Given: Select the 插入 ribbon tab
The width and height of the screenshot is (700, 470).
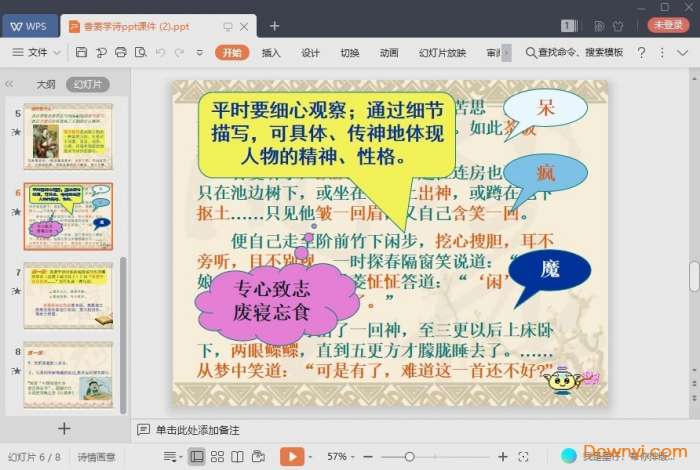Looking at the screenshot, I should [x=271, y=53].
